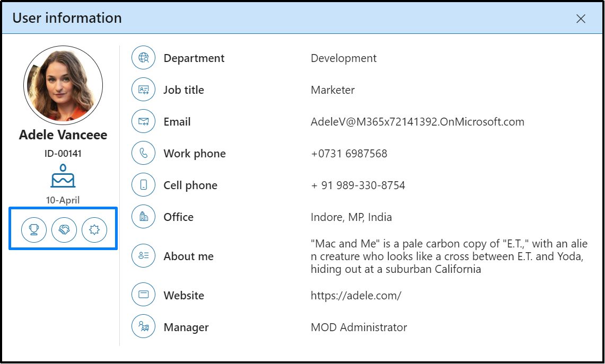Click the work phone number +0731 6987568
This screenshot has height=364, width=605.
click(349, 154)
